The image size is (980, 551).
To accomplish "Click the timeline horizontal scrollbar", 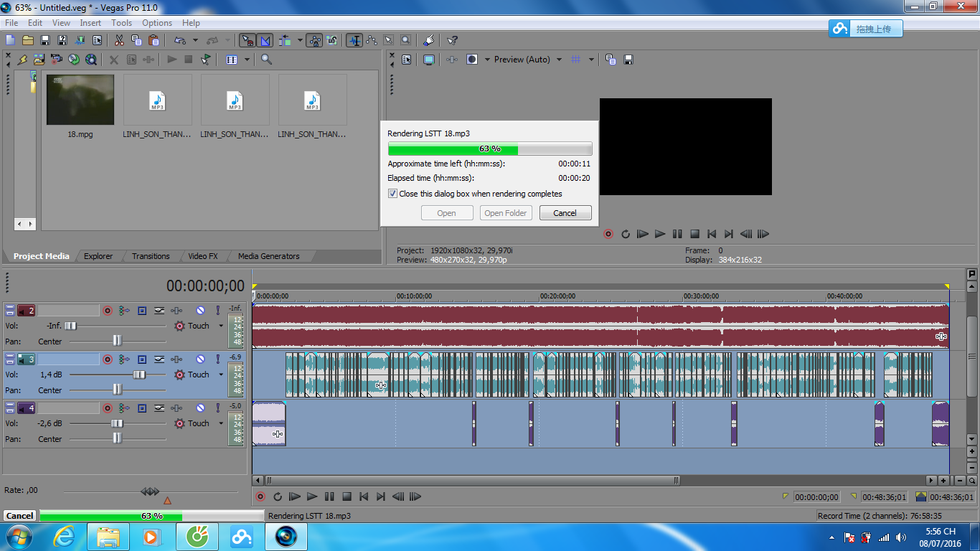I will [472, 481].
